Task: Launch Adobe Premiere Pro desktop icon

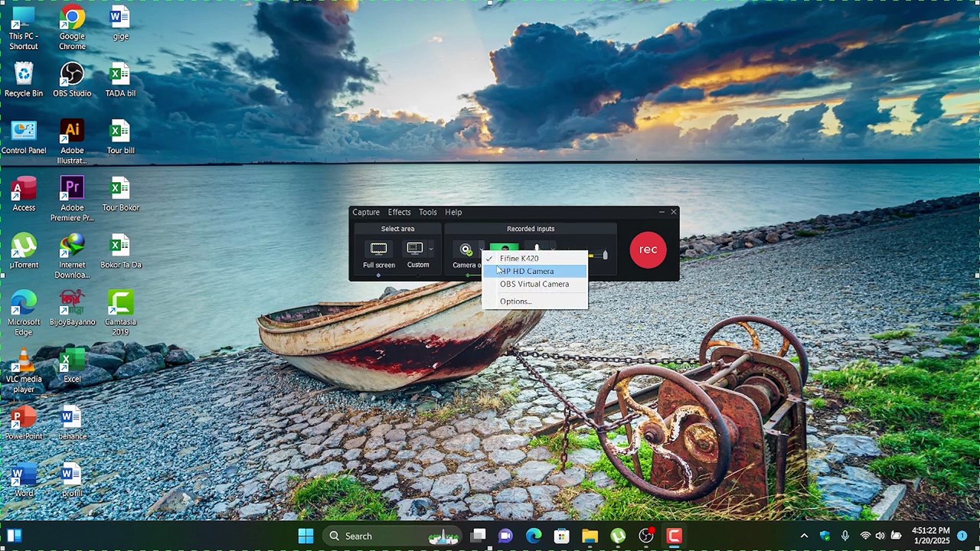Action: pos(72,200)
